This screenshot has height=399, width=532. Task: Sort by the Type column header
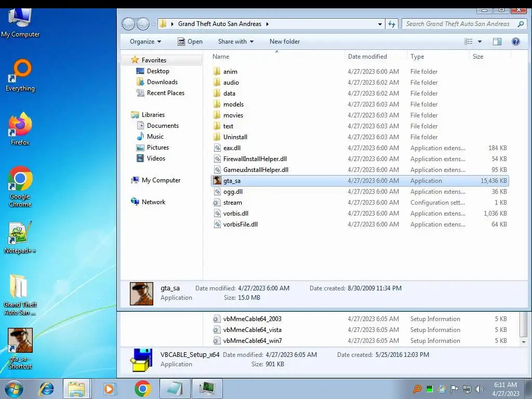point(438,56)
